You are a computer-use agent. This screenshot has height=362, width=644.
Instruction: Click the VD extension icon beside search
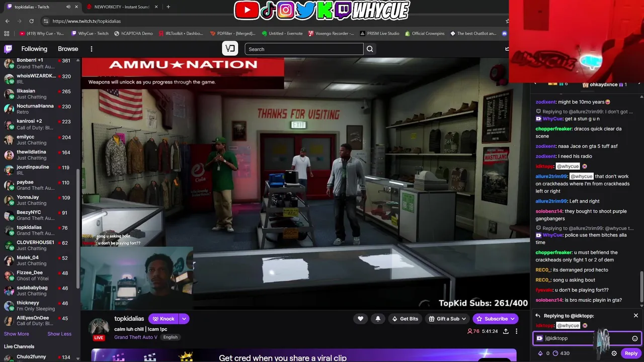pos(230,49)
